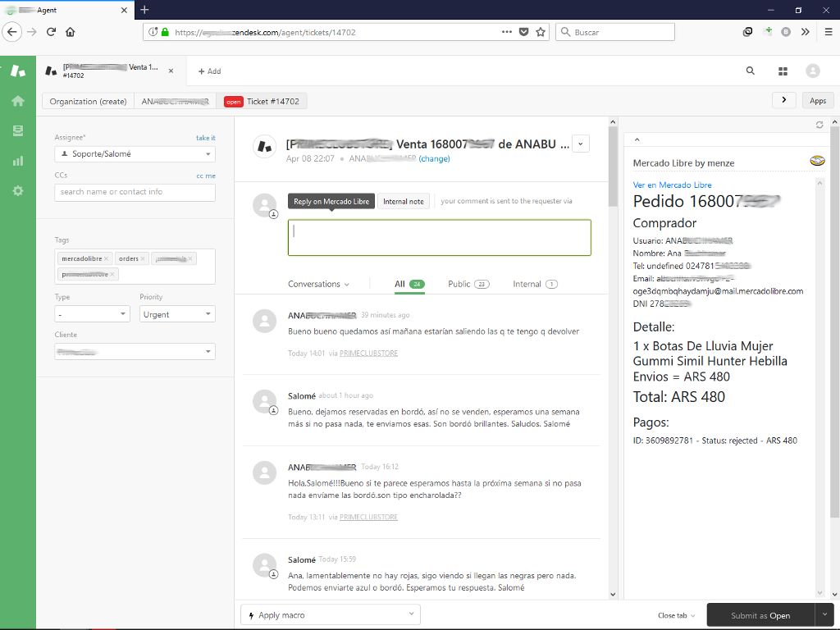Screen dimensions: 840x630
Task: Click the search magnifier icon in header
Action: [750, 71]
